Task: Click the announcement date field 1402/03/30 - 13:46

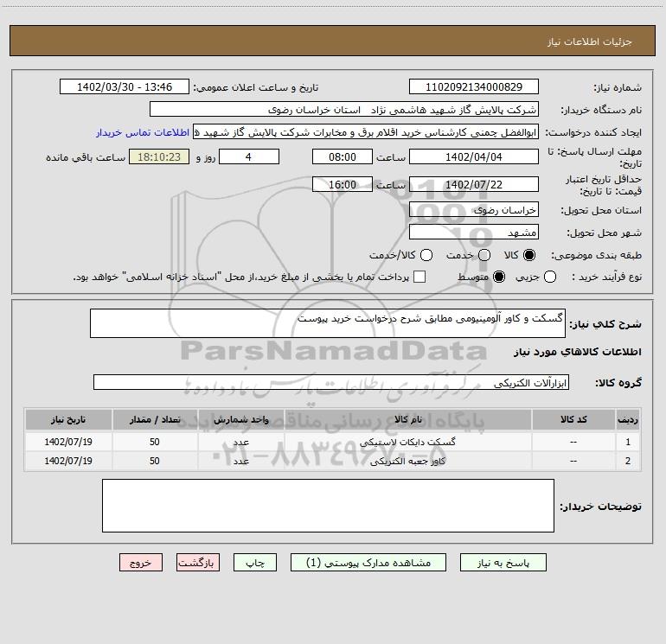Action: (x=125, y=86)
